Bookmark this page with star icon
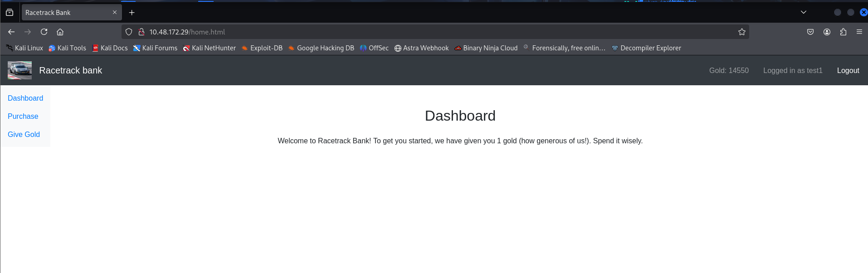 (741, 32)
